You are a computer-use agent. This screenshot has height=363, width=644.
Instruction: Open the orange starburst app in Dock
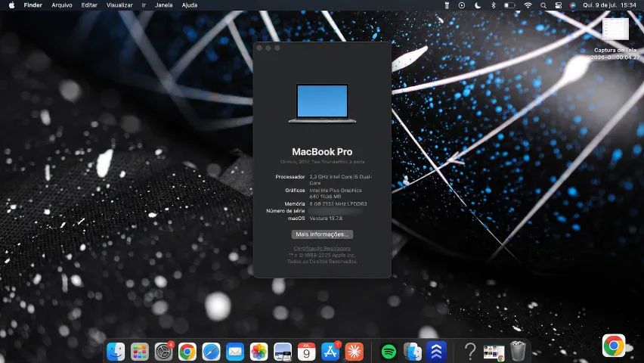(354, 352)
